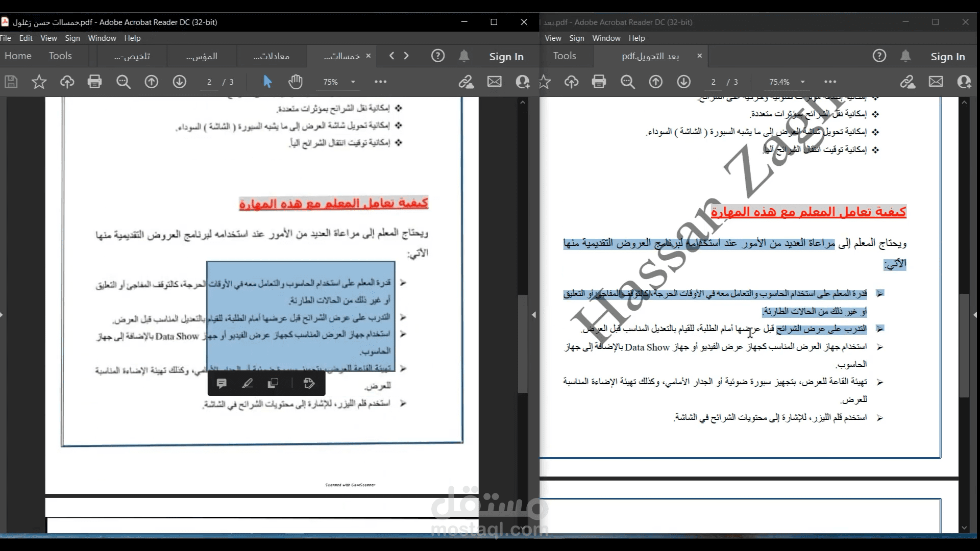Add document to favorites with star icon
The width and height of the screenshot is (980, 551).
click(x=39, y=82)
